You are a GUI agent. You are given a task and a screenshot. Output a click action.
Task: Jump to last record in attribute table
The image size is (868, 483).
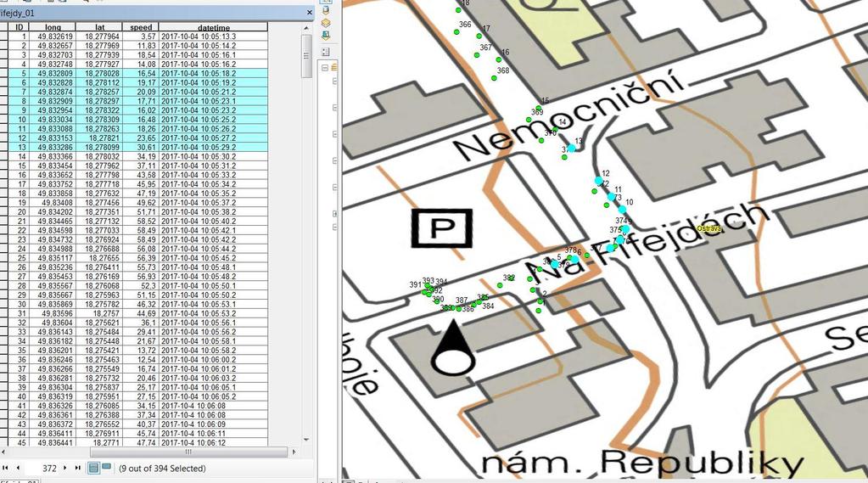pyautogui.click(x=77, y=468)
